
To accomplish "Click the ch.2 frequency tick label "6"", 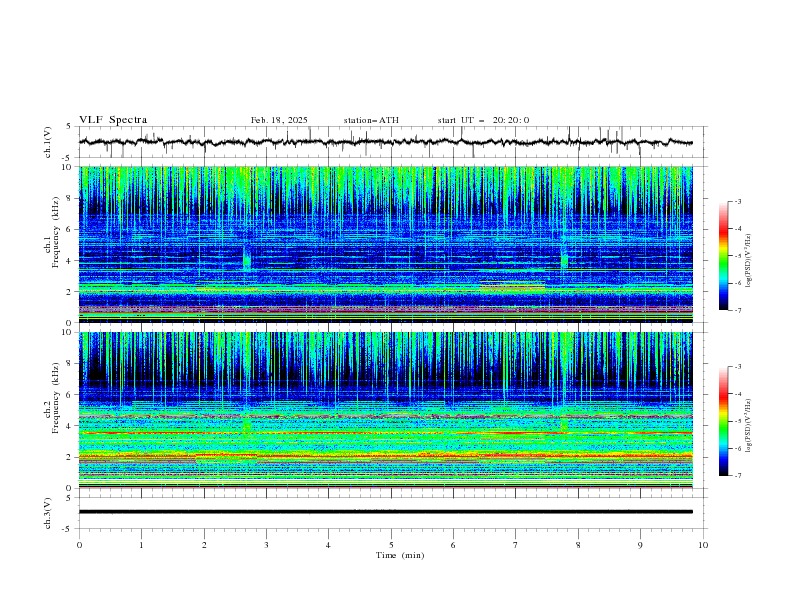I will point(70,395).
